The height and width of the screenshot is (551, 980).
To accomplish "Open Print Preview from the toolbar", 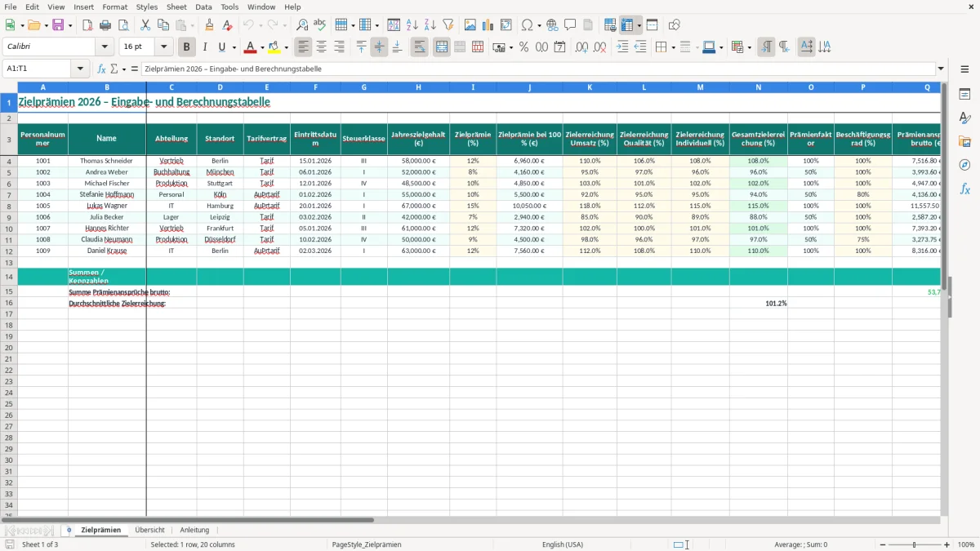I will [x=123, y=25].
